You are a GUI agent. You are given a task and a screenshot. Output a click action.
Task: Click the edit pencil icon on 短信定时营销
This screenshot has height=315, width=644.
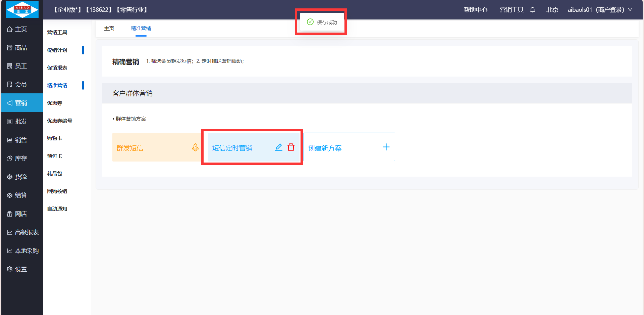(278, 147)
